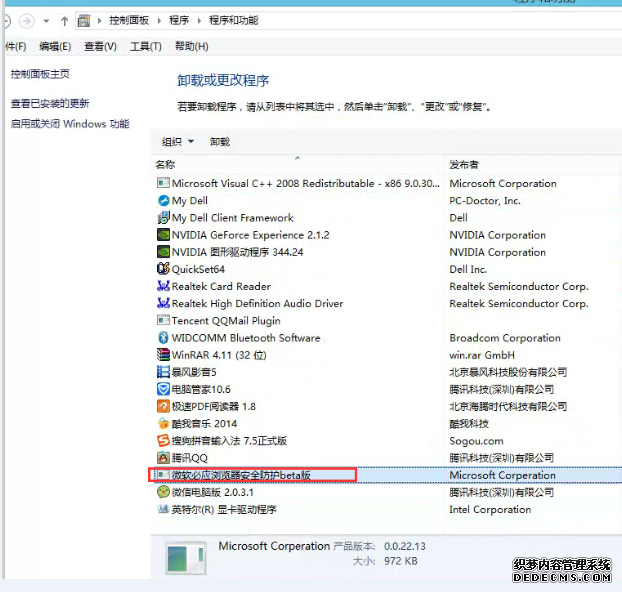Click publisher win.rar GmbH
The width and height of the screenshot is (622, 592).
pyautogui.click(x=482, y=355)
